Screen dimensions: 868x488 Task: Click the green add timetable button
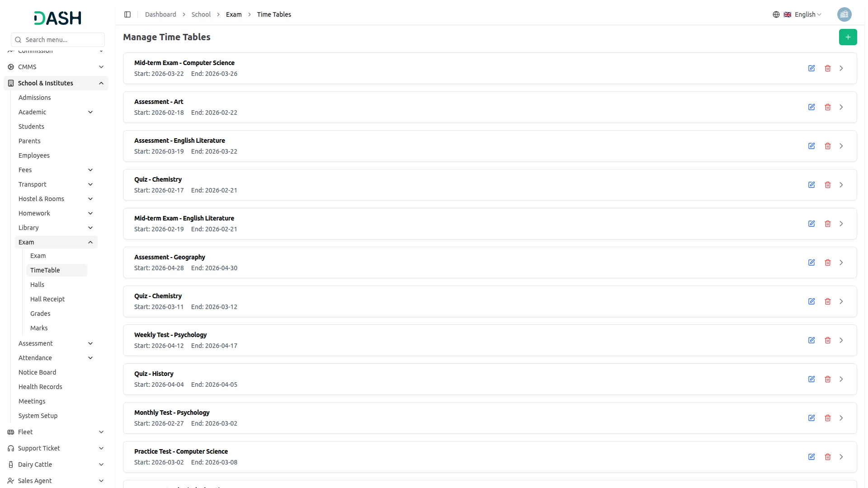848,37
